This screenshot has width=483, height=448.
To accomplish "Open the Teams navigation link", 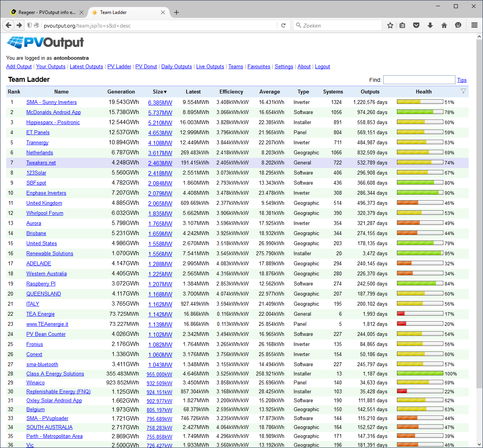I will (x=236, y=67).
